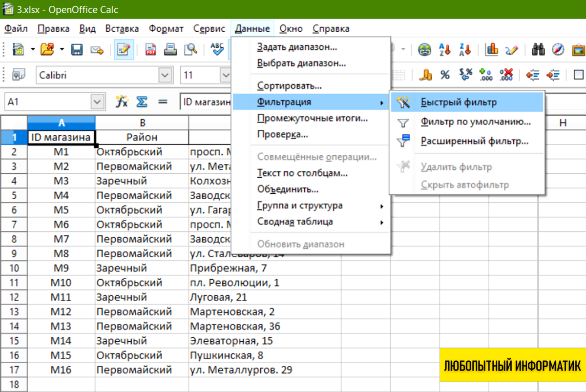Screen dimensions: 586x392
Task: Apply percent number format icon
Action: click(445, 75)
